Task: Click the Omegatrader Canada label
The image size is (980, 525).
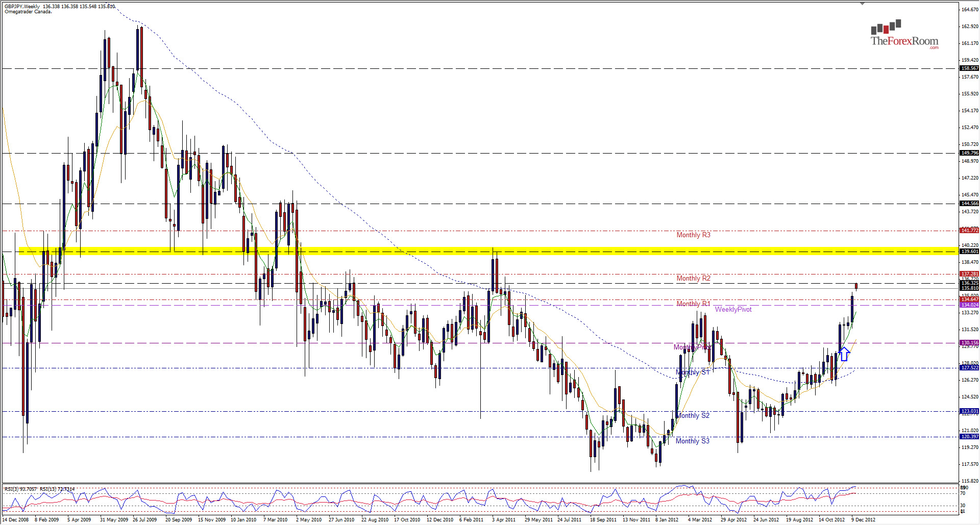Action: point(28,12)
